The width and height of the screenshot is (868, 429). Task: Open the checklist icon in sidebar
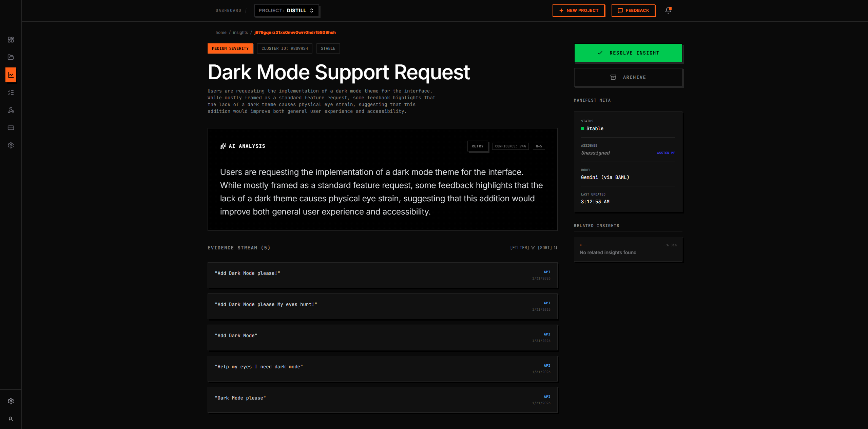[11, 93]
